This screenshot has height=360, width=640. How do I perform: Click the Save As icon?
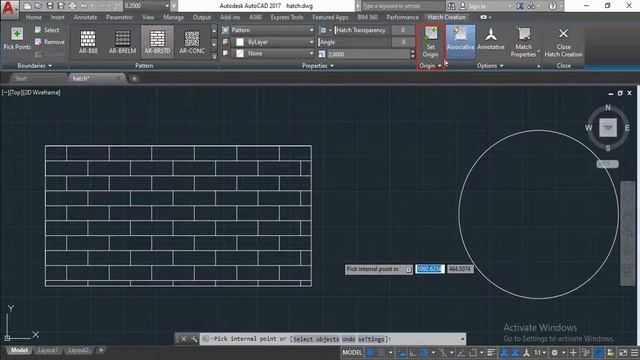61,6
